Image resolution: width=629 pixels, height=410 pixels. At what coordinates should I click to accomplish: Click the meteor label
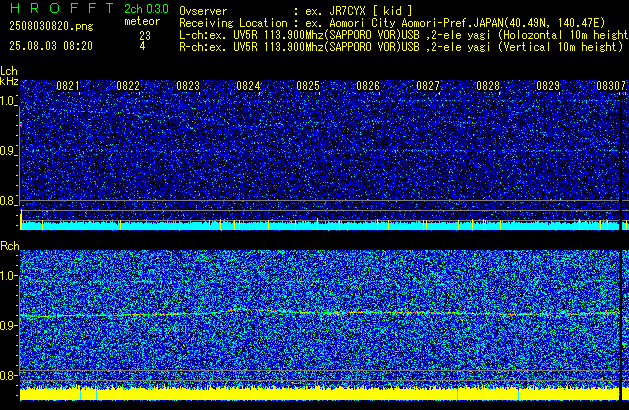point(142,21)
